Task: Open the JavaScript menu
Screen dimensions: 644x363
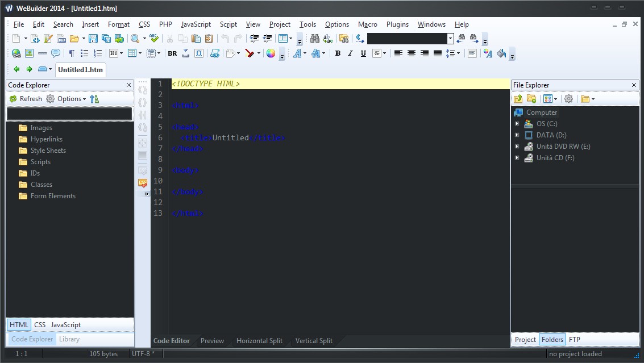Action: click(196, 24)
